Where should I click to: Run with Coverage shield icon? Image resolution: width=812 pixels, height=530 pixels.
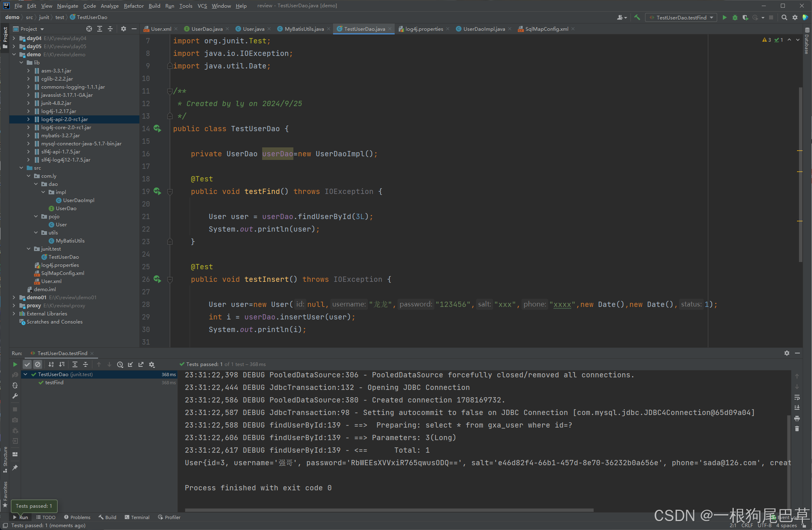745,17
